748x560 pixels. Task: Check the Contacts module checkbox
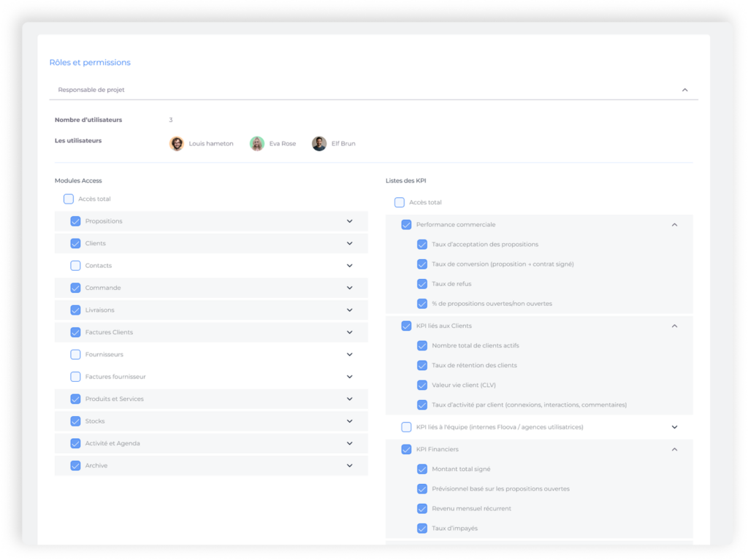(75, 266)
